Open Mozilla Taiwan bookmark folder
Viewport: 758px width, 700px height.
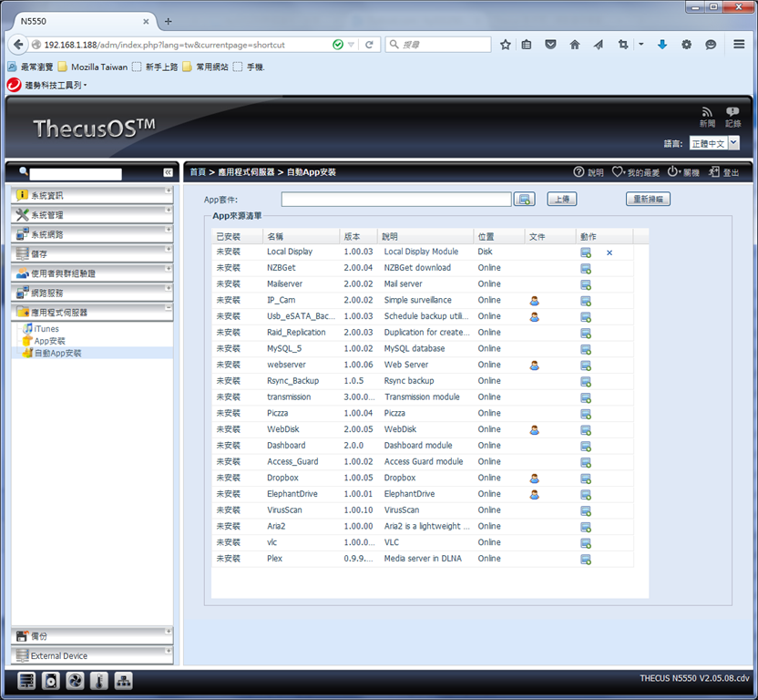click(x=93, y=67)
